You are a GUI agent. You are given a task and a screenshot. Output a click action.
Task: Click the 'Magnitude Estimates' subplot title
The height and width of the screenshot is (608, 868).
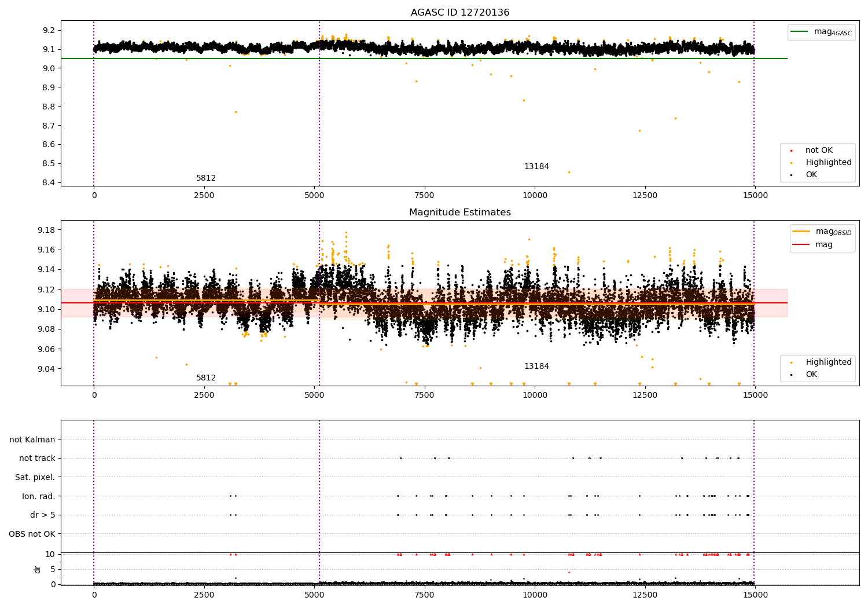tap(460, 213)
